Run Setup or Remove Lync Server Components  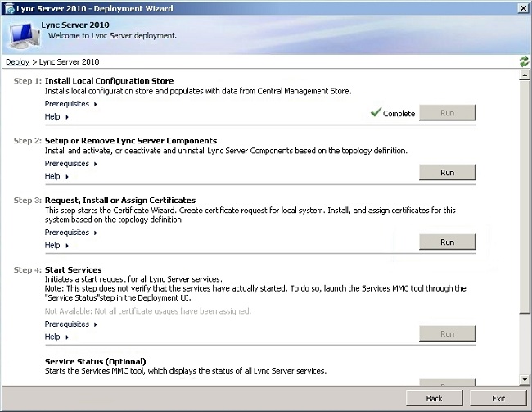[x=447, y=173]
